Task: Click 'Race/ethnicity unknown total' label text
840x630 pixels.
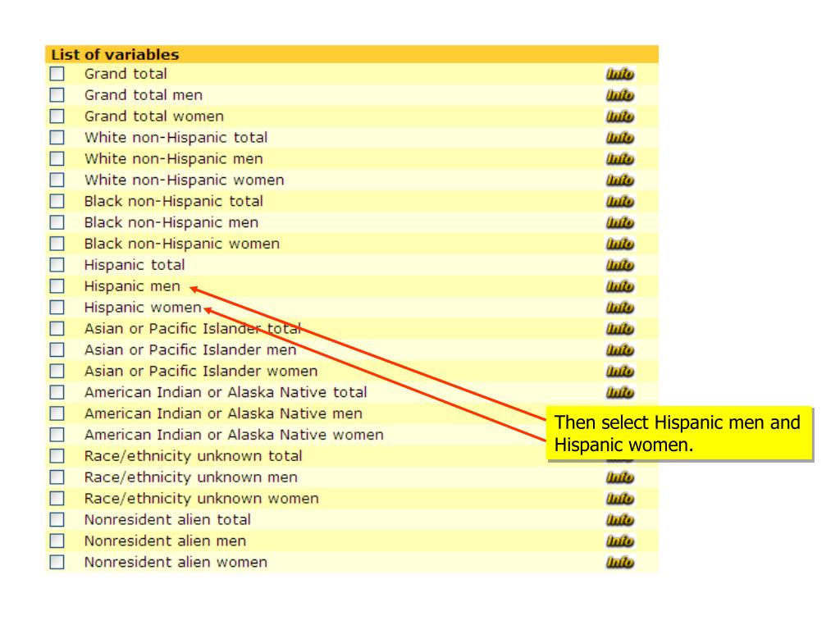Action: coord(193,456)
